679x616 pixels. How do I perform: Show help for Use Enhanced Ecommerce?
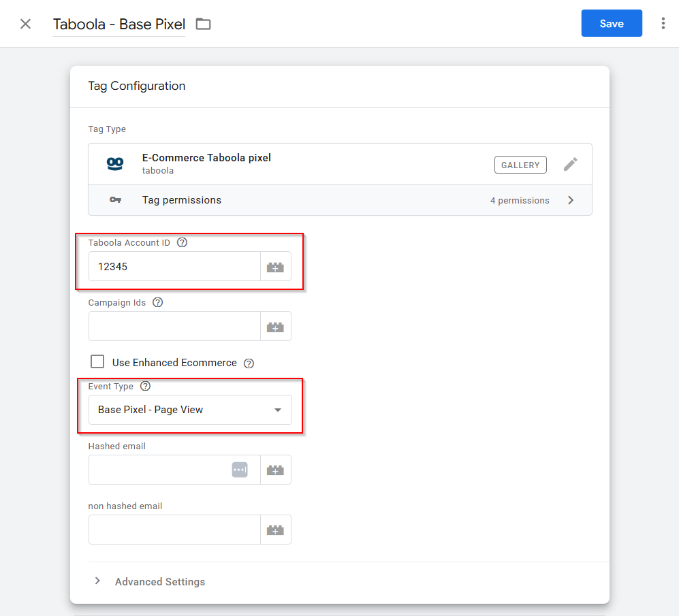tap(249, 363)
